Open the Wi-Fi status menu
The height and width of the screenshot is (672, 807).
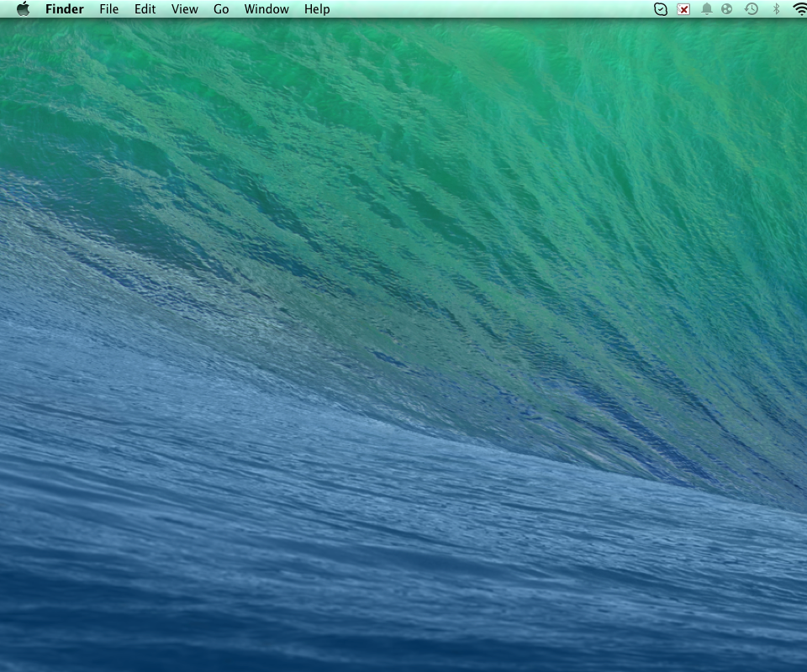[x=800, y=9]
